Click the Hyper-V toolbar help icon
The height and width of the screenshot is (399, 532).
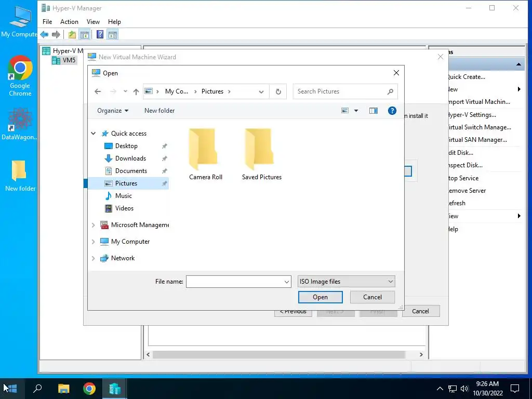tap(100, 34)
